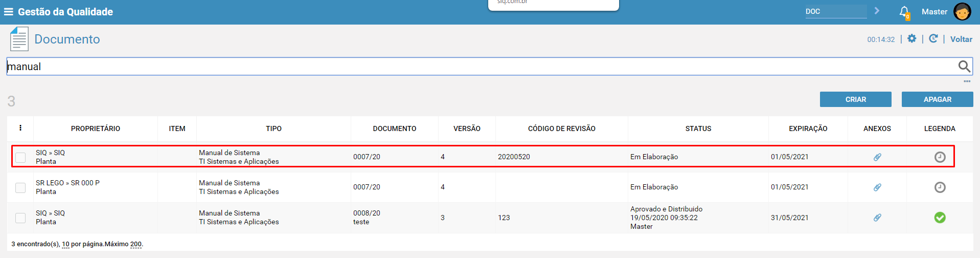Click the clock legend icon in the SR LEGO row
The image size is (980, 258).
coord(940,187)
